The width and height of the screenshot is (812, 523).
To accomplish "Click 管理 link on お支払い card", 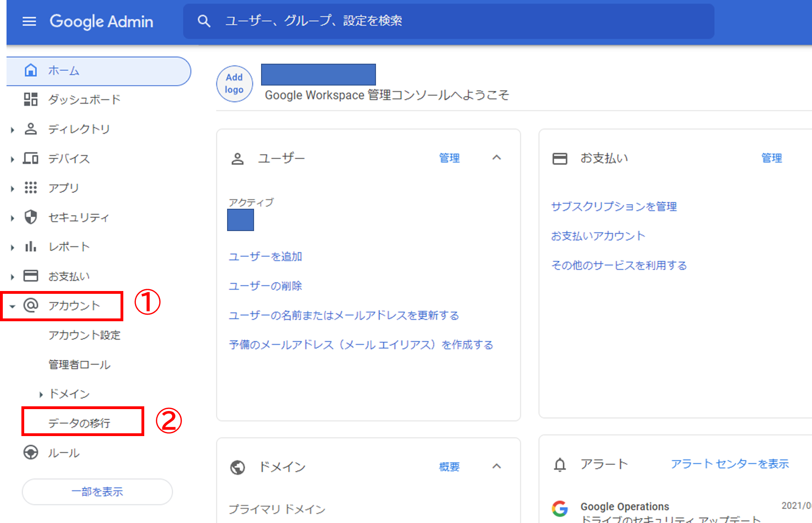I will [x=772, y=158].
